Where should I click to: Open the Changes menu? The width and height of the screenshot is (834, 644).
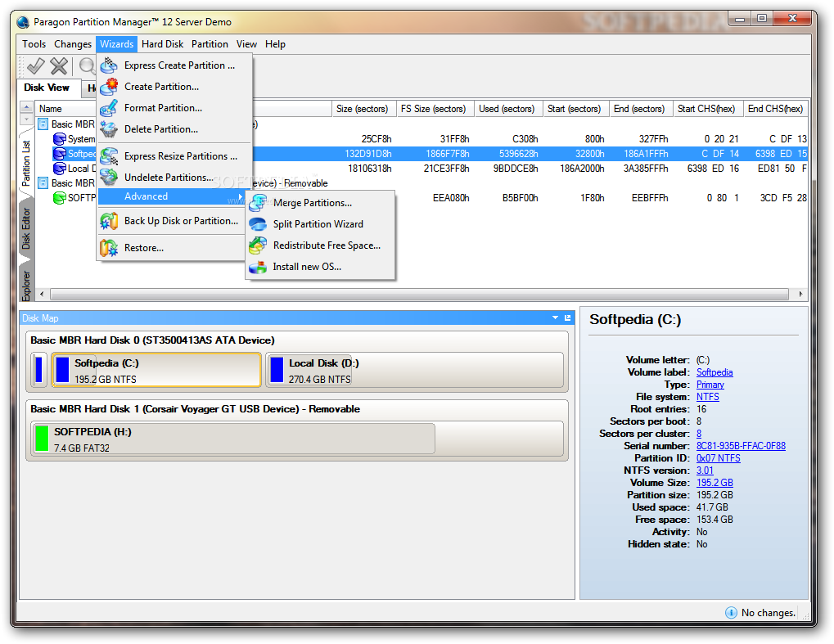pos(73,44)
